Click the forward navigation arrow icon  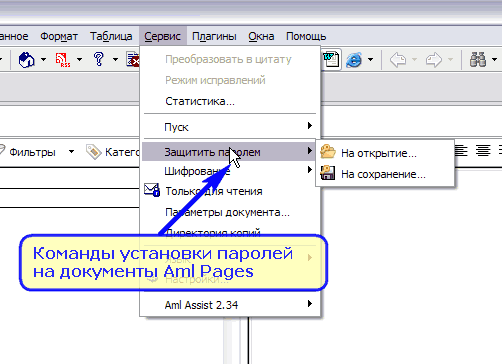434,60
